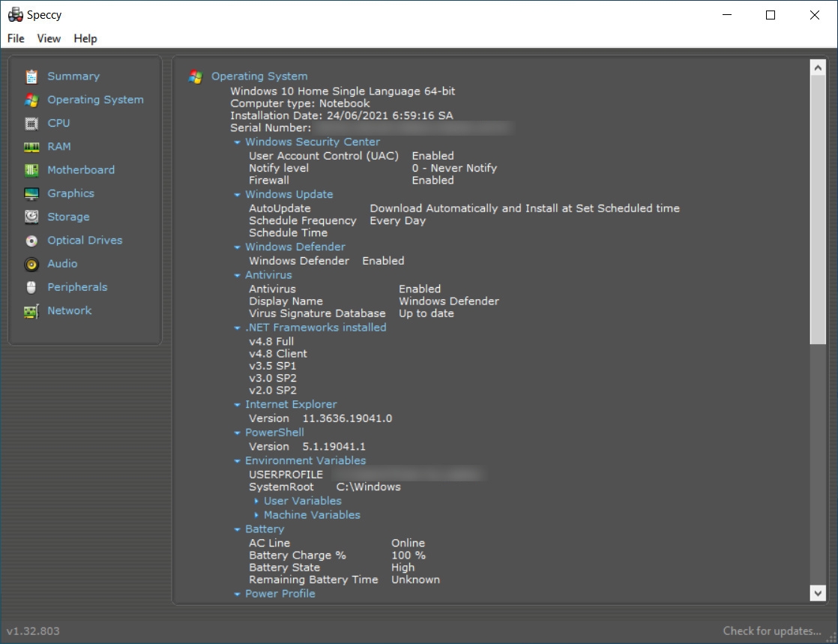
Task: Click the Peripherals mouse icon
Action: (x=31, y=288)
